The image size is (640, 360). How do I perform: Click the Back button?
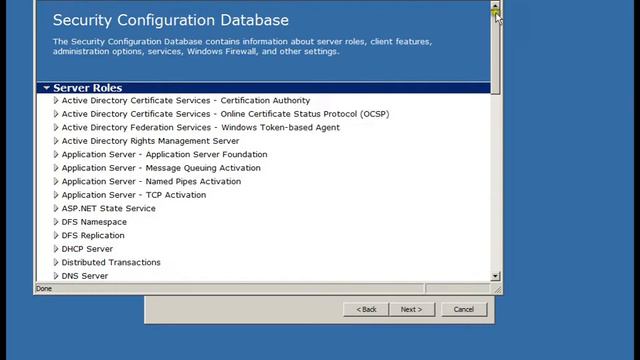click(366, 309)
